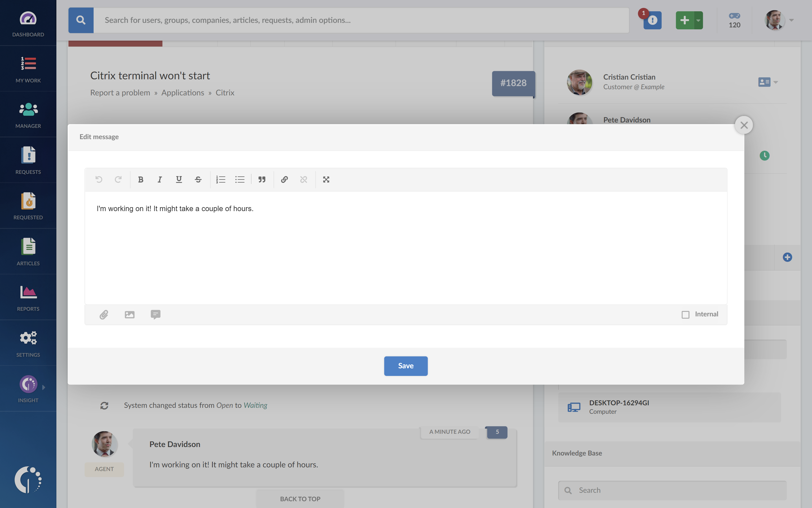Open the Applications breadcrumb
This screenshot has width=812, height=508.
click(182, 93)
